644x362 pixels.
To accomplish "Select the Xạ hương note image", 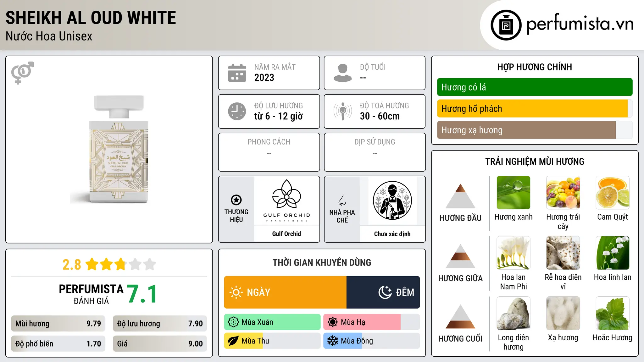I will point(563,313).
